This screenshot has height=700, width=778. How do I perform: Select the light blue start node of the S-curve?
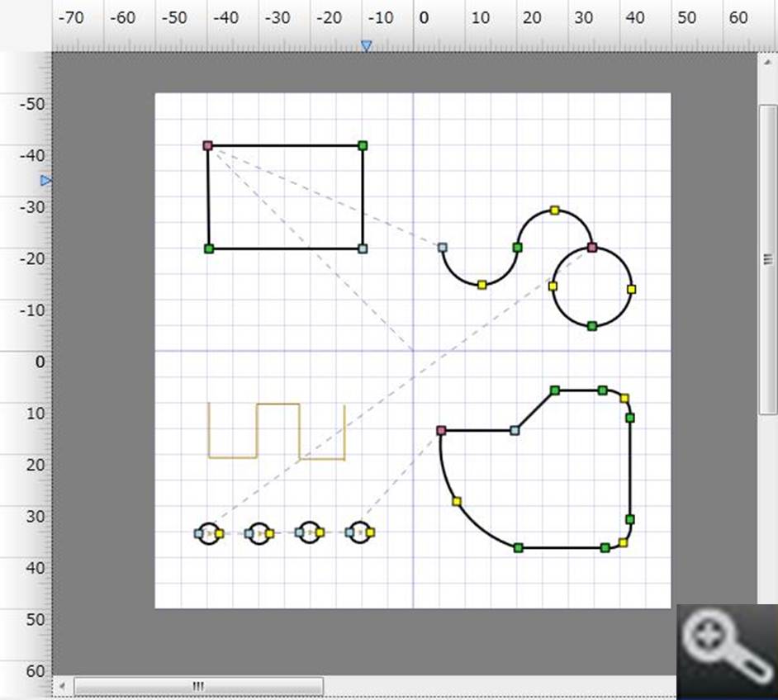pos(443,247)
